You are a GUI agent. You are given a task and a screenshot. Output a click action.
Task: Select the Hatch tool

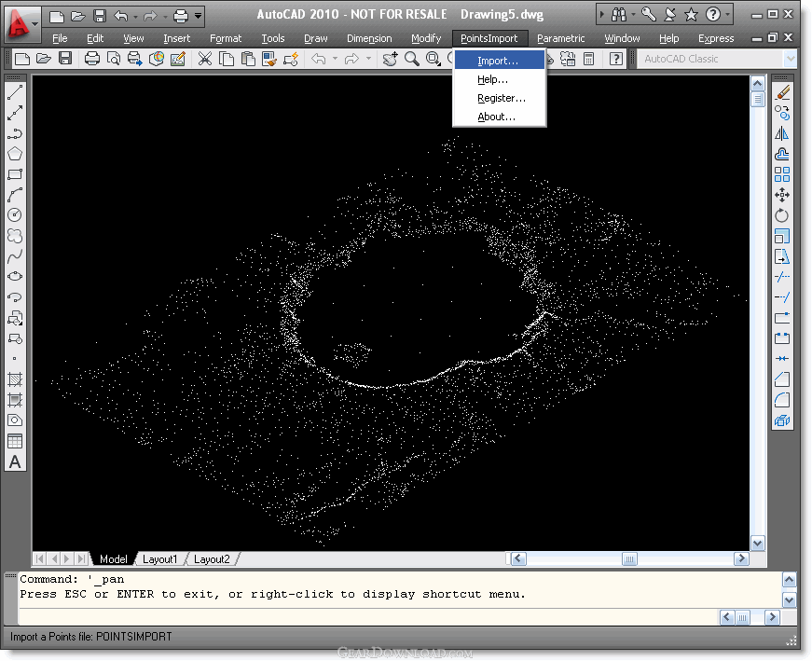point(15,379)
